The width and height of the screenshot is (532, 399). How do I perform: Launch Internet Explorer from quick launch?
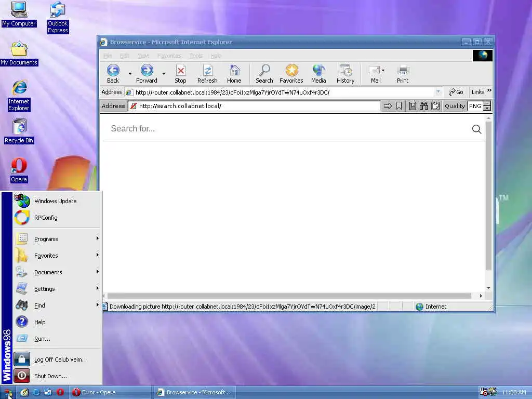point(36,392)
